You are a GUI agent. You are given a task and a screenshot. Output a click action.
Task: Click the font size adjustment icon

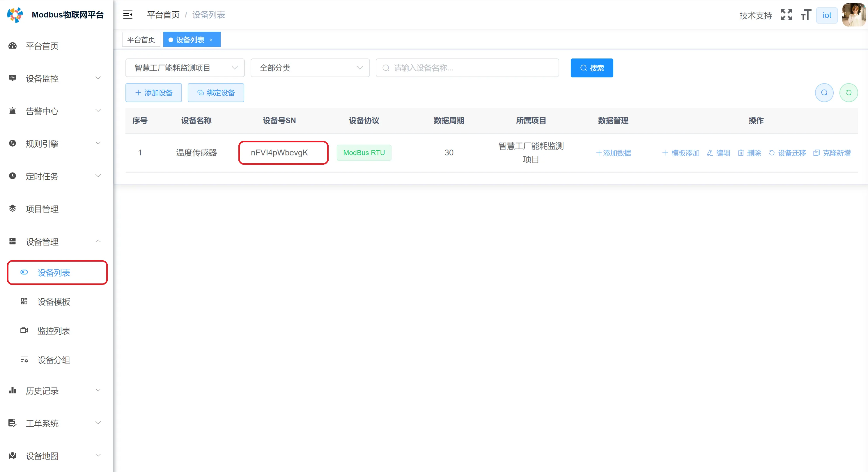click(x=805, y=15)
